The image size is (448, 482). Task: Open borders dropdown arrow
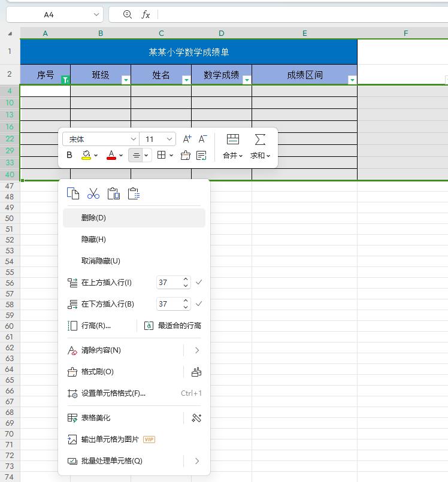[171, 156]
